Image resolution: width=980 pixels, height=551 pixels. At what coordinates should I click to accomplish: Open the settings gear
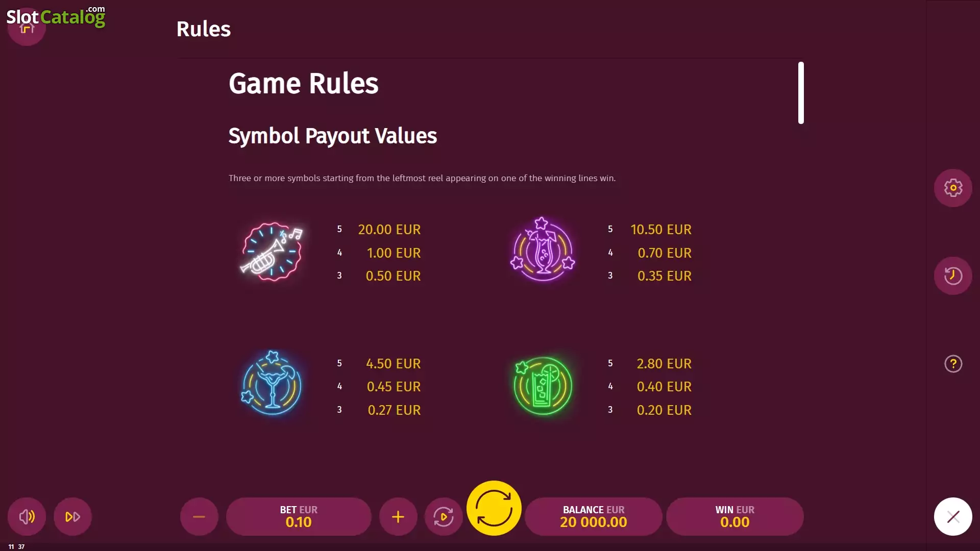[953, 188]
